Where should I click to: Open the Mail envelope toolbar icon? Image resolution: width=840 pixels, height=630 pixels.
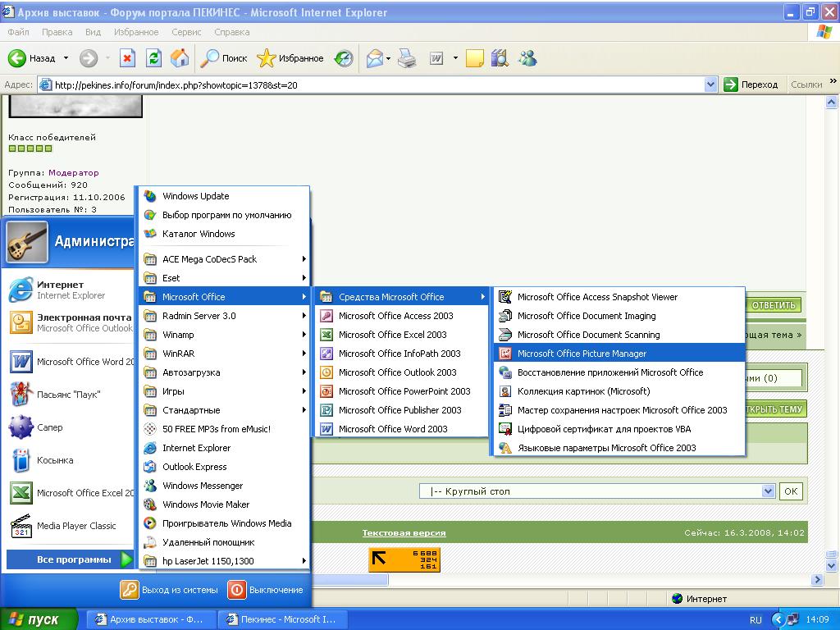click(375, 58)
